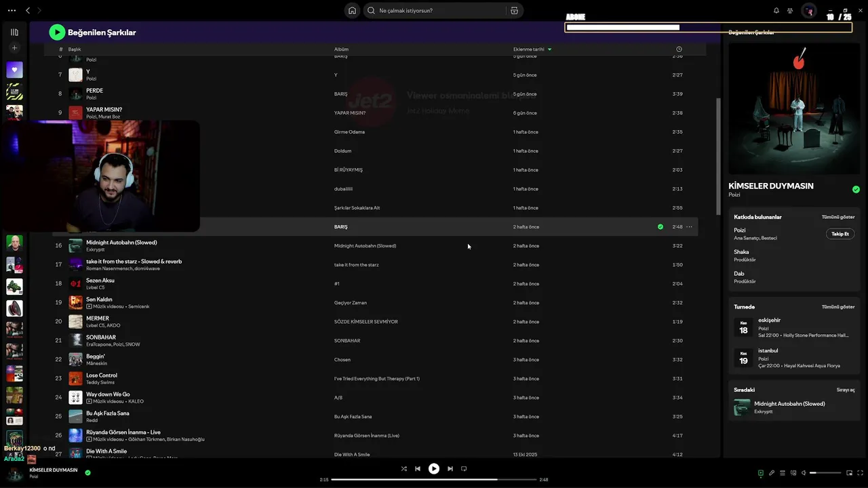Enter full screen player icon
This screenshot has width=868, height=488.
pos(860,472)
